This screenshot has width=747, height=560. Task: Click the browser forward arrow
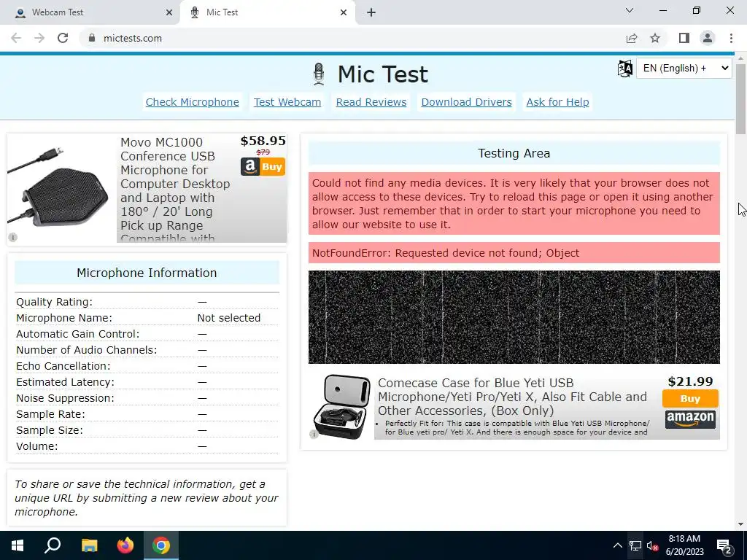(x=39, y=38)
